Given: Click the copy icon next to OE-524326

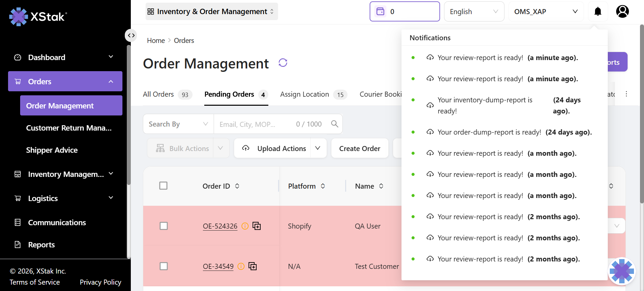Looking at the screenshot, I should (x=257, y=226).
